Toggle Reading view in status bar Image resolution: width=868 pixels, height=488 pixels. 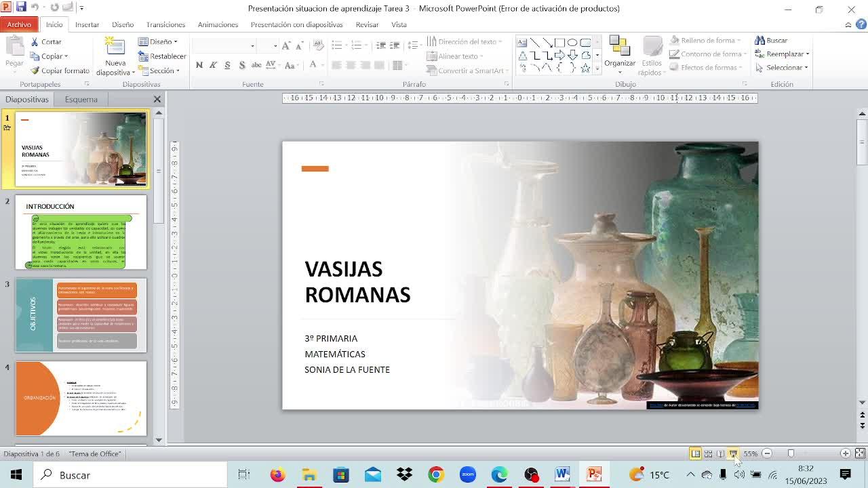pos(720,453)
